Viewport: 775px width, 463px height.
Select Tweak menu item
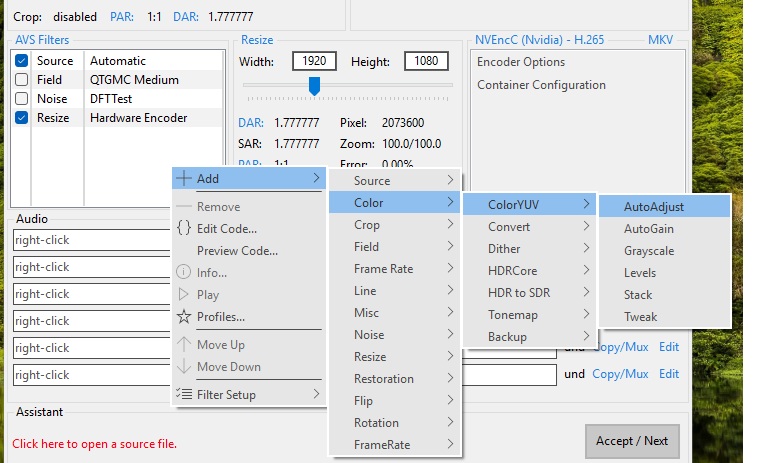tap(664, 316)
